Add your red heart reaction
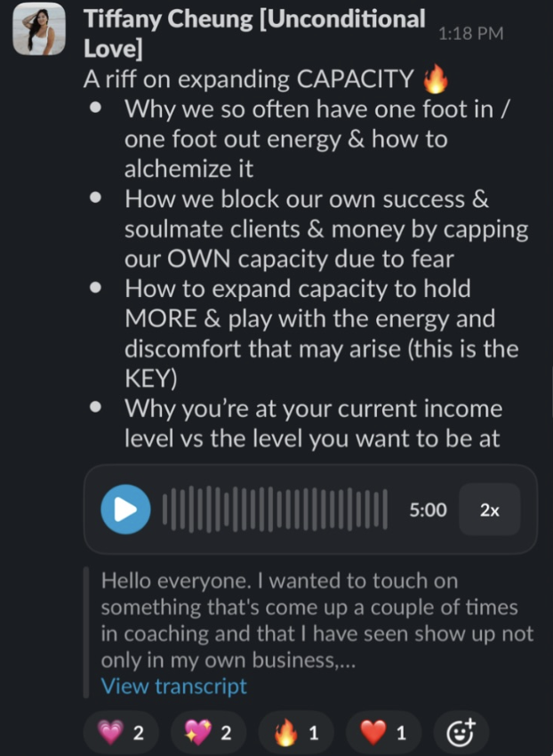Viewport: 553px width, 756px height. coord(384,732)
